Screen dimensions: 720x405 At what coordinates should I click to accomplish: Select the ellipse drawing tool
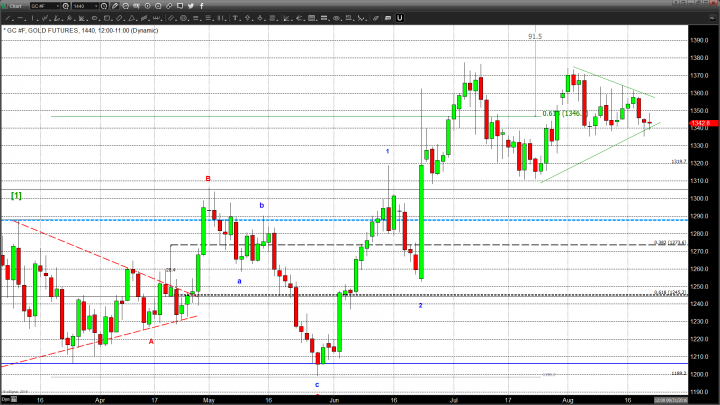[x=94, y=18]
